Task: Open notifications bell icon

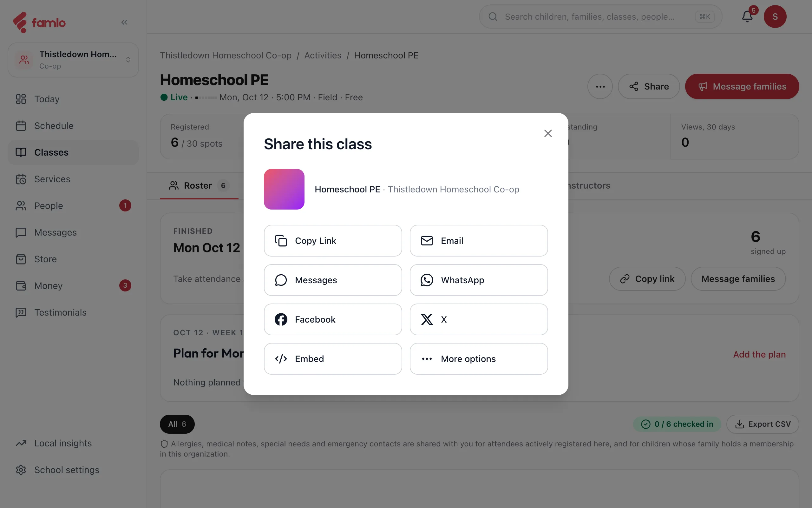Action: (747, 17)
